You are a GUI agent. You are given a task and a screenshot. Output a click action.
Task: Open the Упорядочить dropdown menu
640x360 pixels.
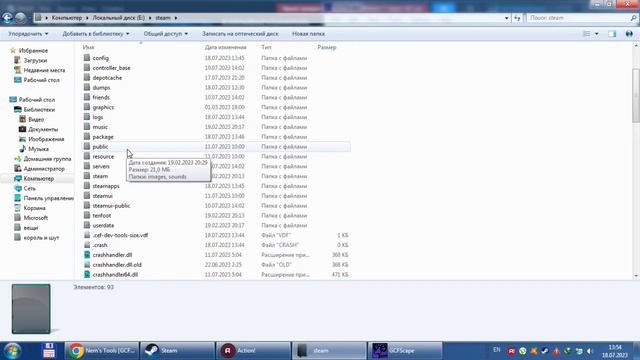click(28, 34)
